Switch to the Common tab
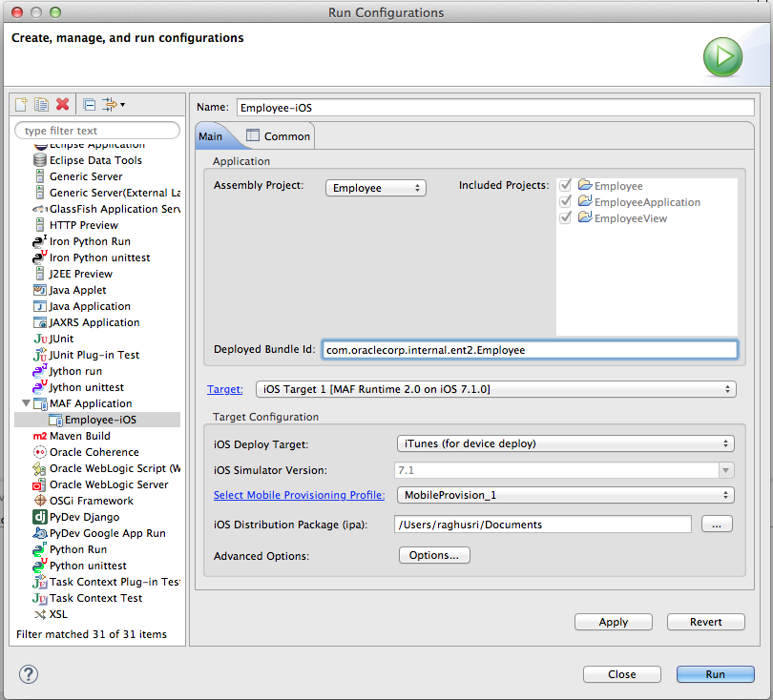 [x=279, y=136]
